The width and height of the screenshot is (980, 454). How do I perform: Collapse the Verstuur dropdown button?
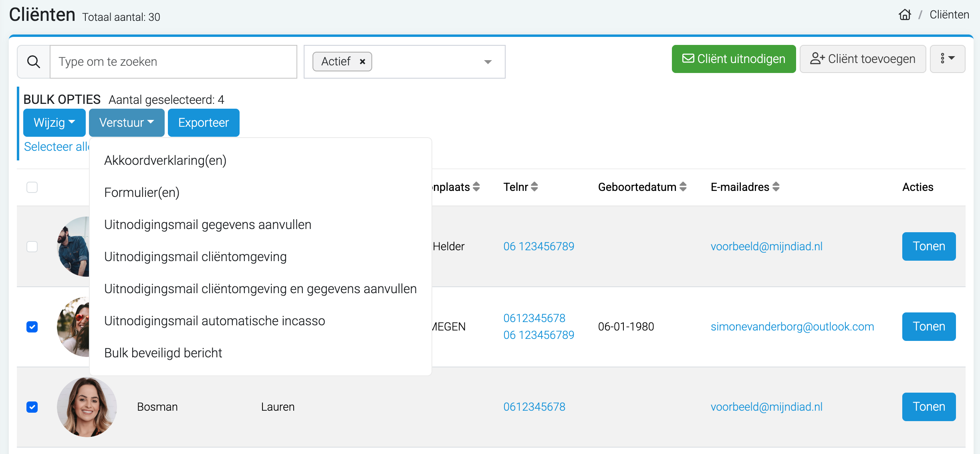[x=127, y=123]
